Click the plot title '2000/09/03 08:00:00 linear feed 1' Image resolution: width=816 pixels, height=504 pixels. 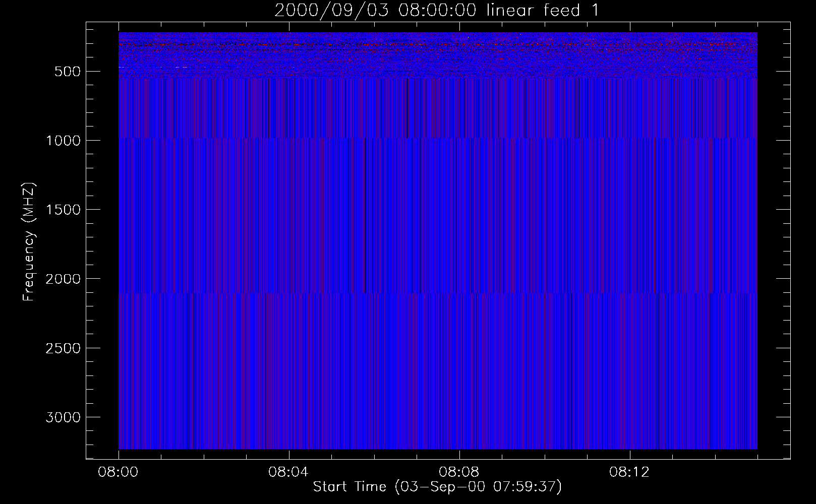[x=437, y=10]
